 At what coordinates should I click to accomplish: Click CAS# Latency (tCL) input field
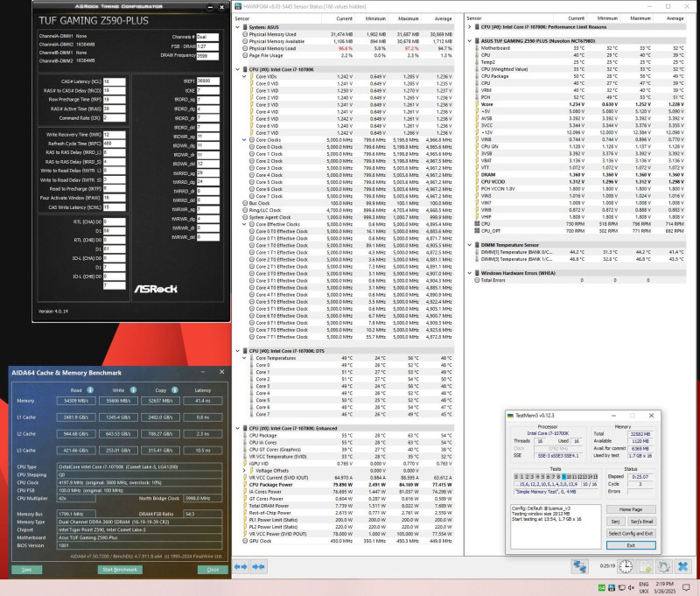point(115,81)
